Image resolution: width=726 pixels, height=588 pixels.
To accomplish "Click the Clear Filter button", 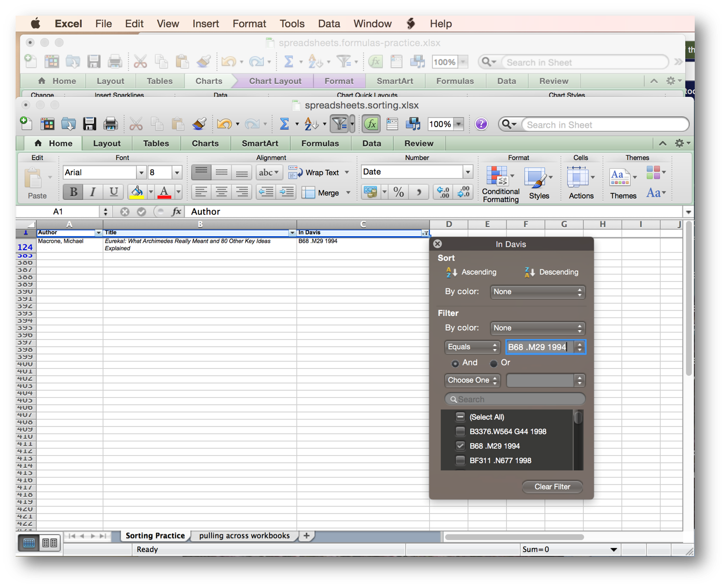I will (x=552, y=487).
